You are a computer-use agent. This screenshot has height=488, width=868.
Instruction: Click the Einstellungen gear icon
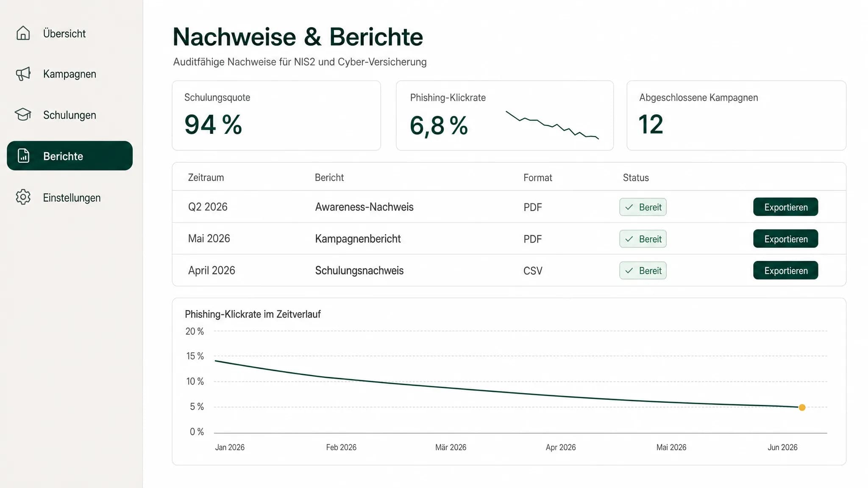tap(23, 197)
